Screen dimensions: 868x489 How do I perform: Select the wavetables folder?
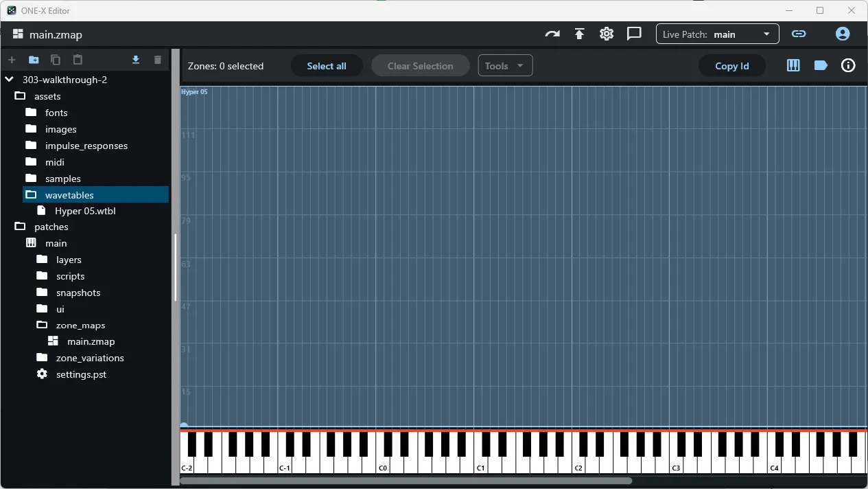95,195
